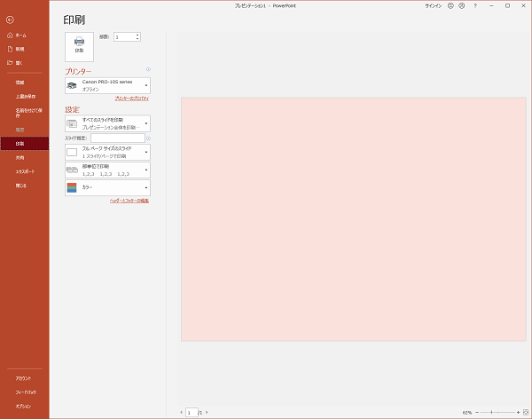Click the back arrow to exit Backstage
This screenshot has height=419, width=532.
tap(10, 20)
